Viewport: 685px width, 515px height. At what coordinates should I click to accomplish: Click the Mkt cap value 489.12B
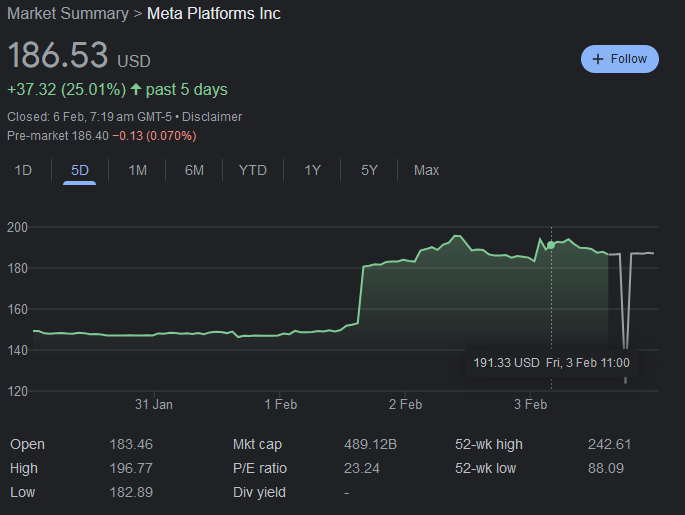coord(370,444)
